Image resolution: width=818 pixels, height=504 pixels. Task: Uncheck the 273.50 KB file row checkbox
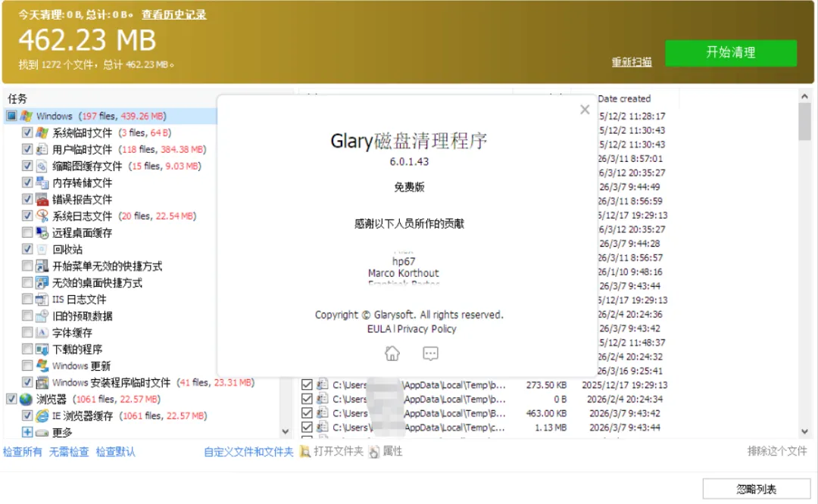(307, 384)
